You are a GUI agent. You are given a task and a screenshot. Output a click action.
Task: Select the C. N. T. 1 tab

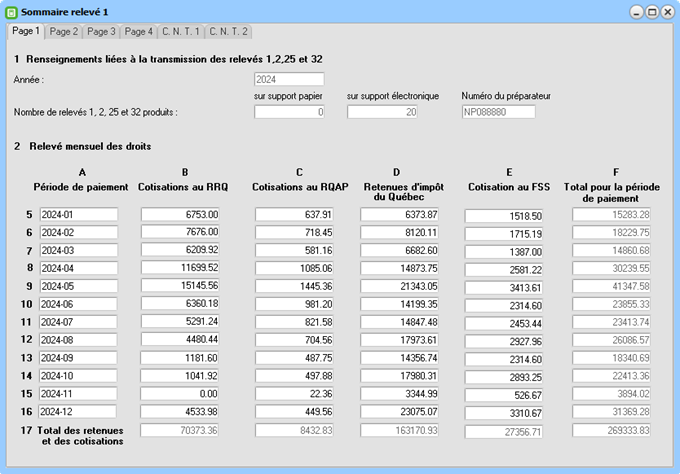(x=180, y=32)
